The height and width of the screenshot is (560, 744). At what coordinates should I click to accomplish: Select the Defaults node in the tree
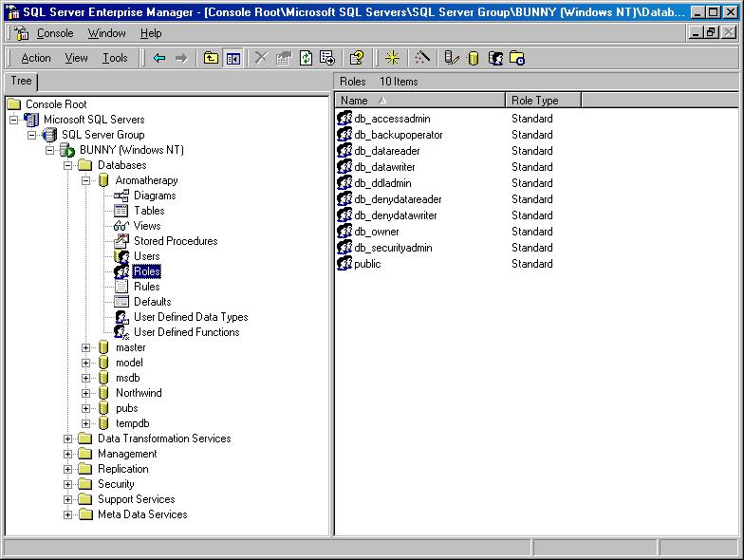pos(152,302)
